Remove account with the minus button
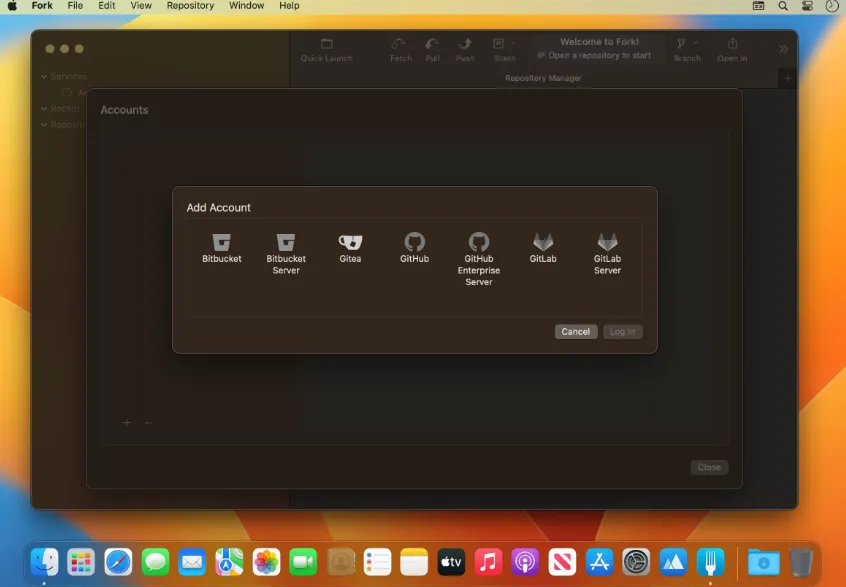 tap(149, 422)
